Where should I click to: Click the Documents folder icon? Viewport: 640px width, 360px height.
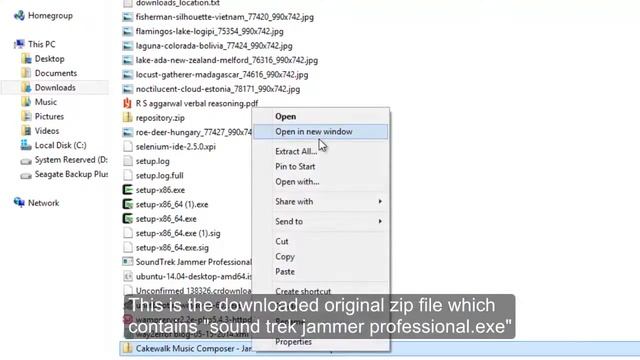(x=26, y=73)
